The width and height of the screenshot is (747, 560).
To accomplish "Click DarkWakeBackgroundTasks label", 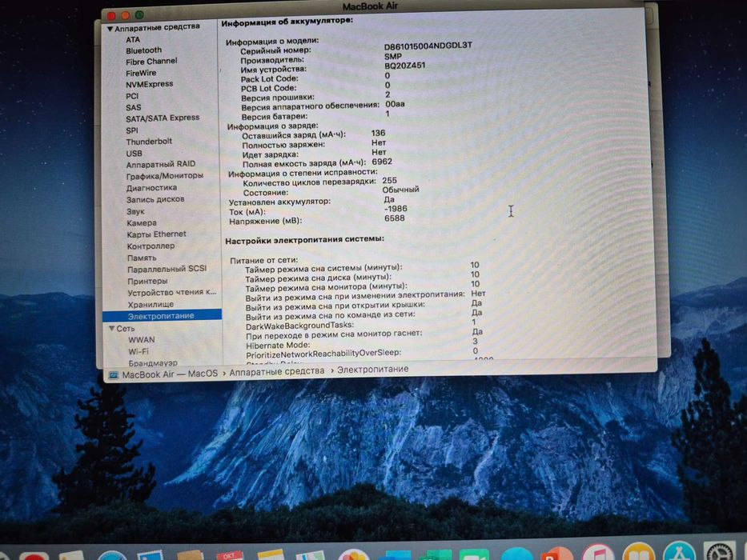I will pyautogui.click(x=299, y=326).
